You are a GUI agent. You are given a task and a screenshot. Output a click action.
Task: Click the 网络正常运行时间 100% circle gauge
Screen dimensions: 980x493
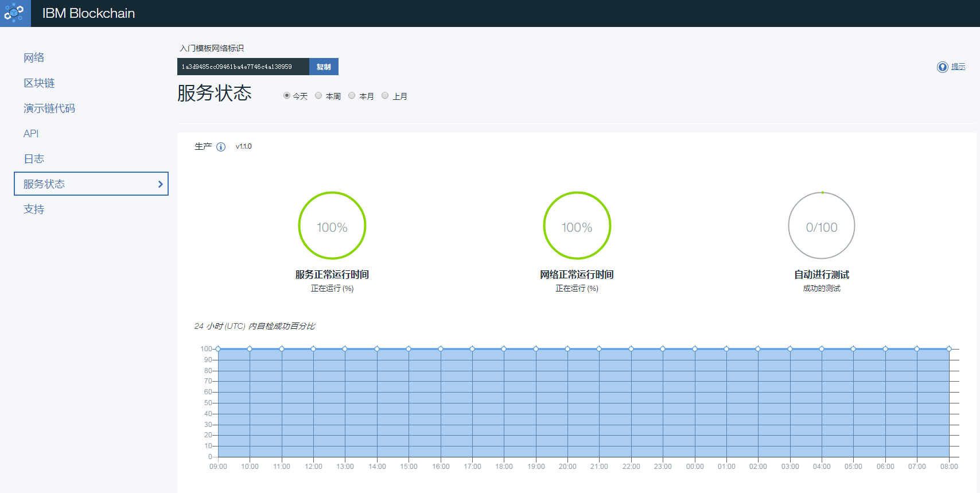577,226
